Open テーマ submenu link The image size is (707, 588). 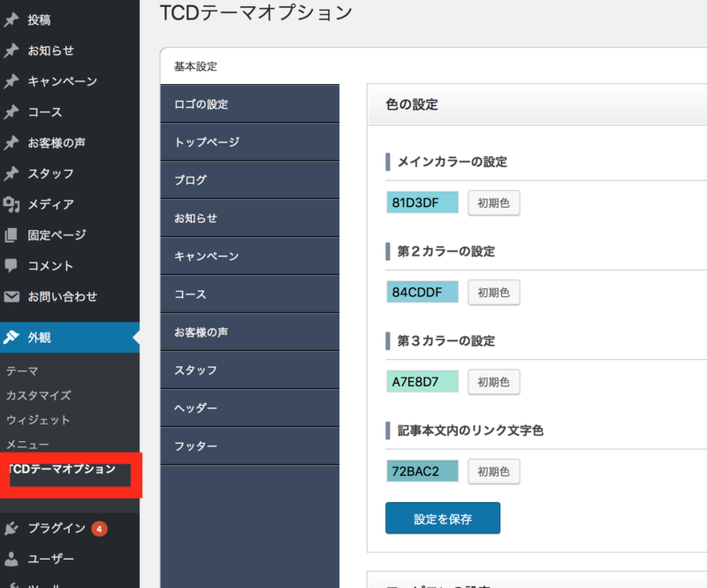pyautogui.click(x=22, y=371)
